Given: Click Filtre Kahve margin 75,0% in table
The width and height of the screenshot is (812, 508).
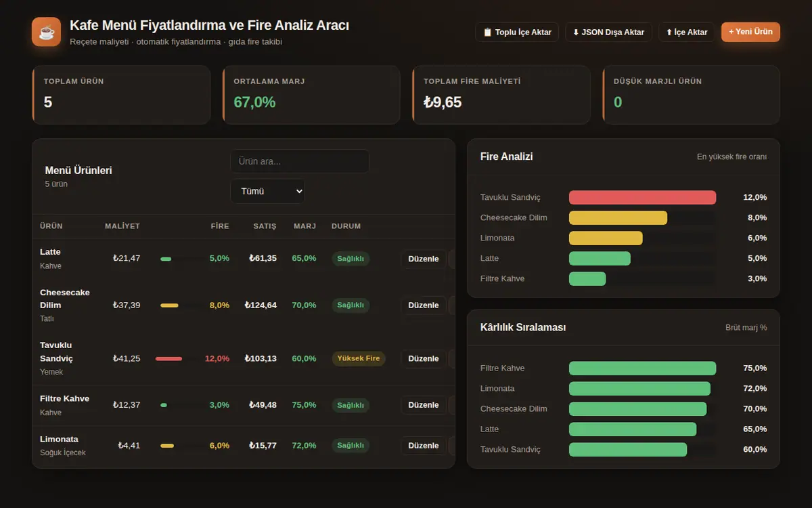Looking at the screenshot, I should 304,405.
